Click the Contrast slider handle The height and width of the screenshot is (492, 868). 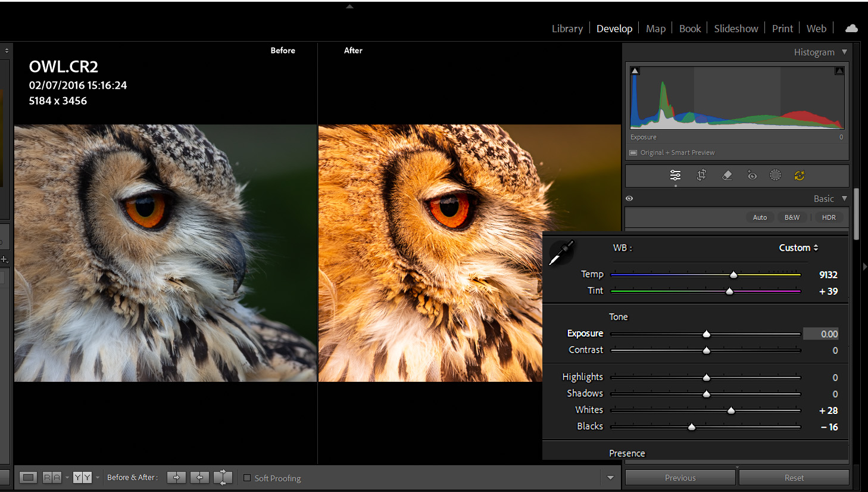pos(706,351)
